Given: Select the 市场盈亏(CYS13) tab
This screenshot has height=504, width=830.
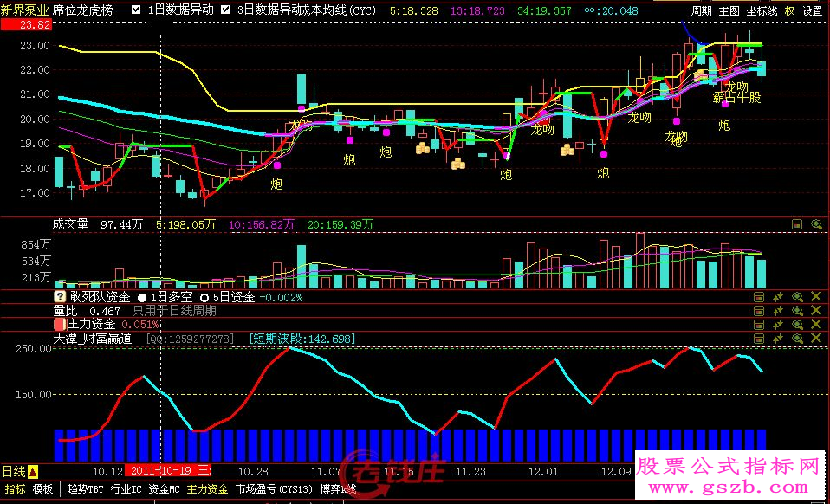Looking at the screenshot, I should coord(274,489).
